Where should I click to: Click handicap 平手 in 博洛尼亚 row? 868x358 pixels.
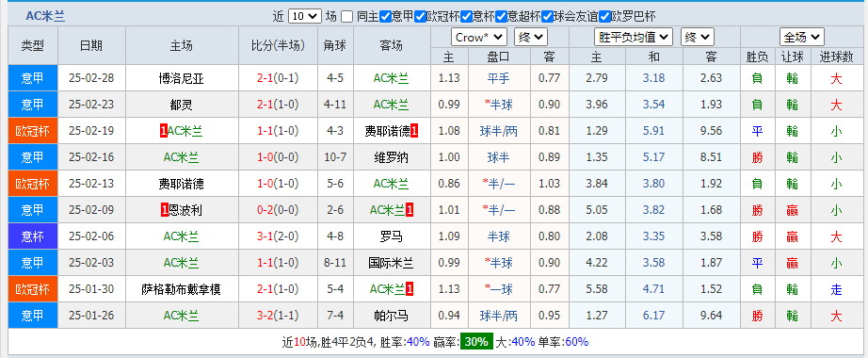pyautogui.click(x=499, y=78)
